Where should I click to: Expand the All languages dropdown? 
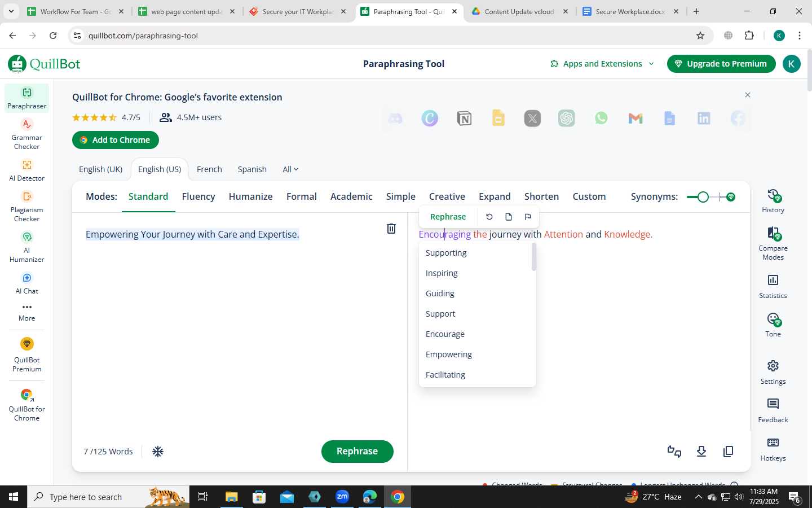(x=290, y=169)
